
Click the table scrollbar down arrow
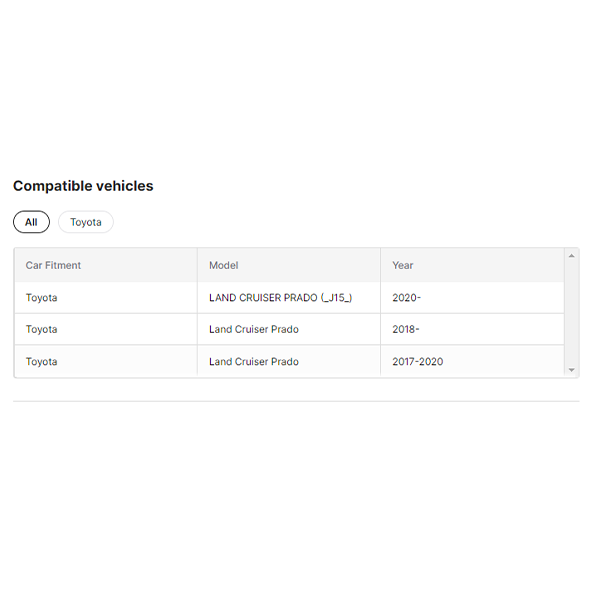pos(572,370)
